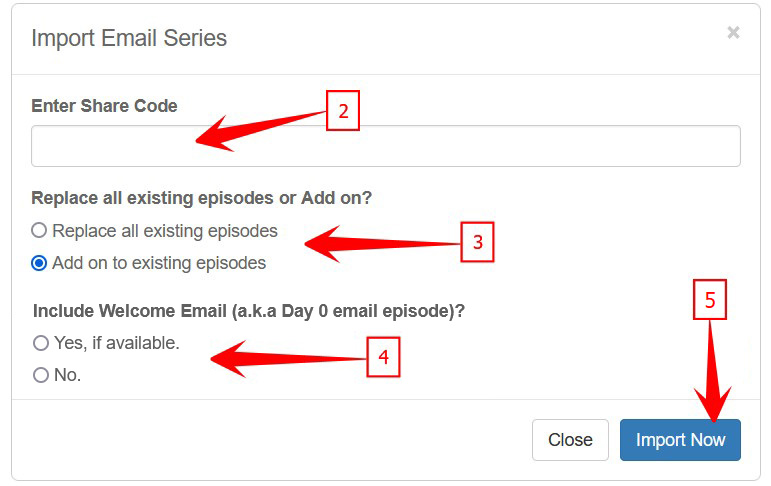This screenshot has height=486, width=771.
Task: Close the dialog with the X icon
Action: pyautogui.click(x=733, y=33)
